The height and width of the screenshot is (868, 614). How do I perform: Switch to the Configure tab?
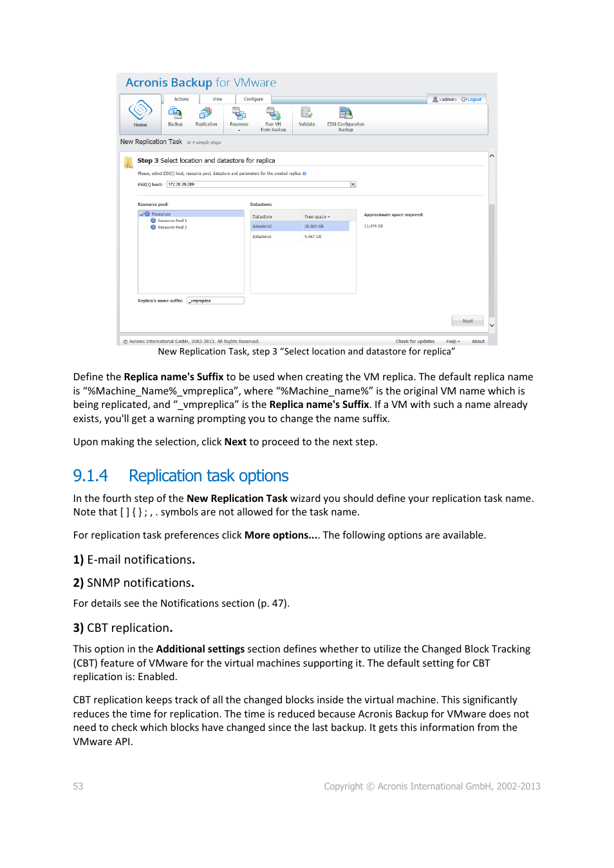[x=254, y=99]
